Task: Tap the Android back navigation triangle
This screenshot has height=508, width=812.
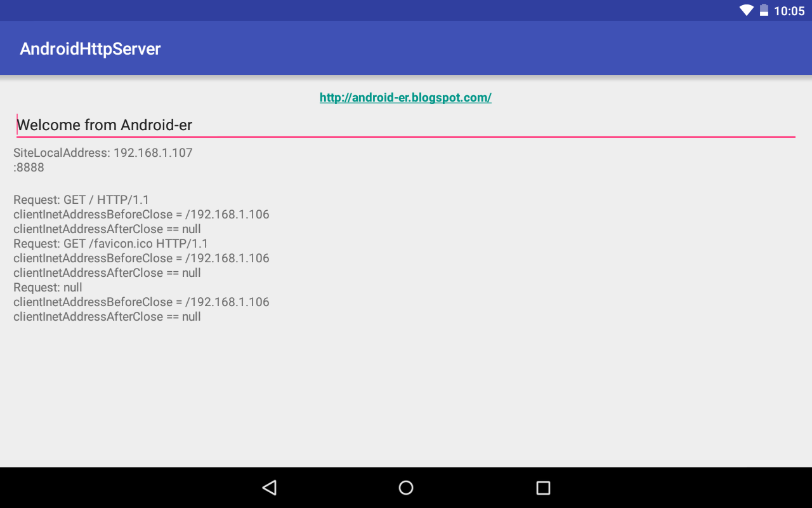Action: click(270, 488)
